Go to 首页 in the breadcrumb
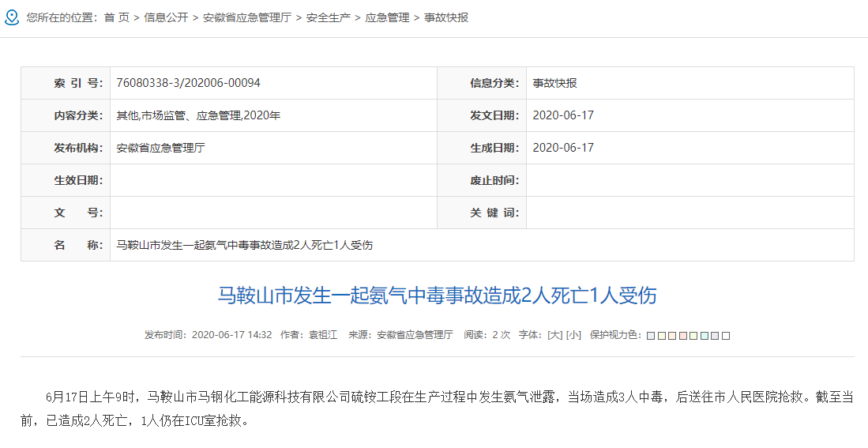 tap(117, 17)
